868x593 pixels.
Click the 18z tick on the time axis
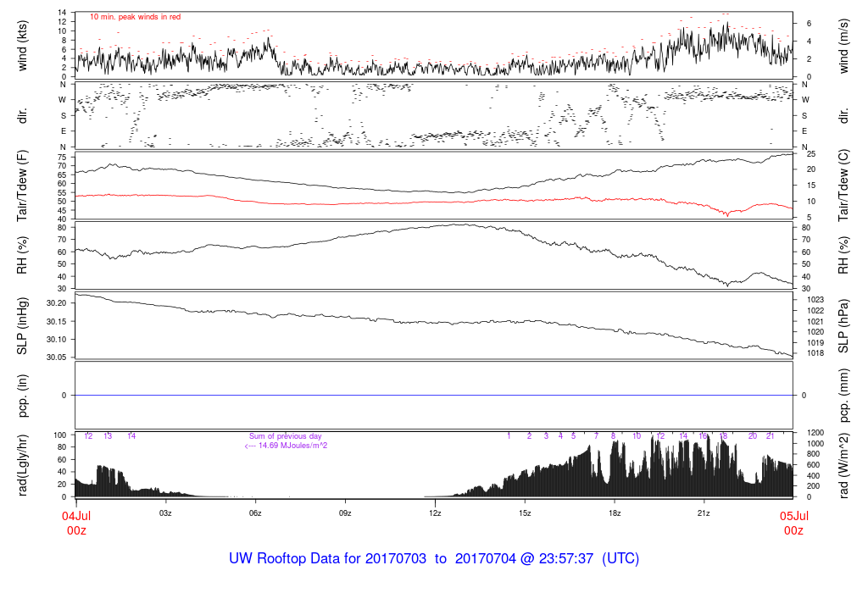(x=615, y=513)
